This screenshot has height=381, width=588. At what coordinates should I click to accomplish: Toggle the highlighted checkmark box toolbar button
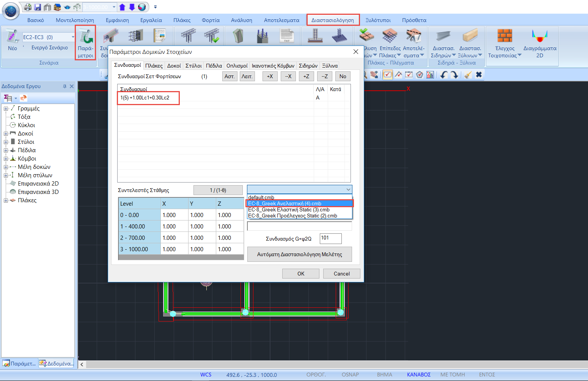tap(387, 75)
